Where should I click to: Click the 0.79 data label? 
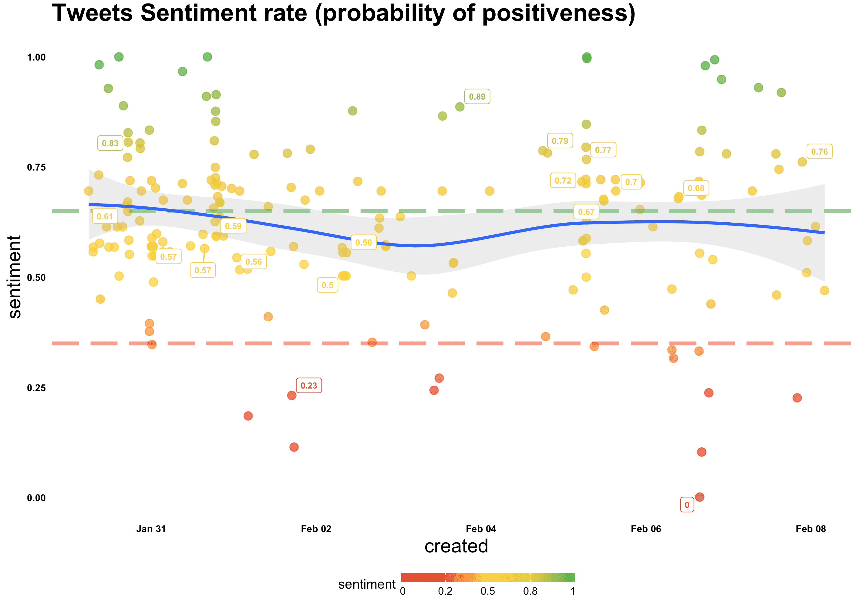[560, 141]
